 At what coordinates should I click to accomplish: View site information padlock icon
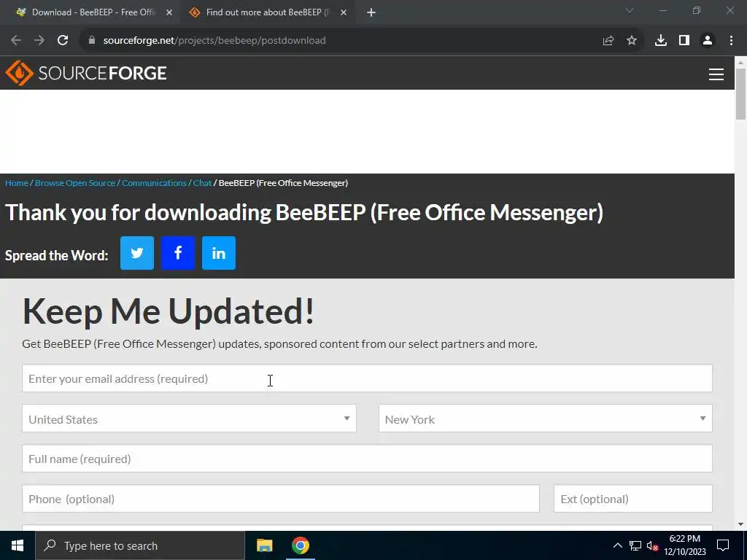coord(92,40)
